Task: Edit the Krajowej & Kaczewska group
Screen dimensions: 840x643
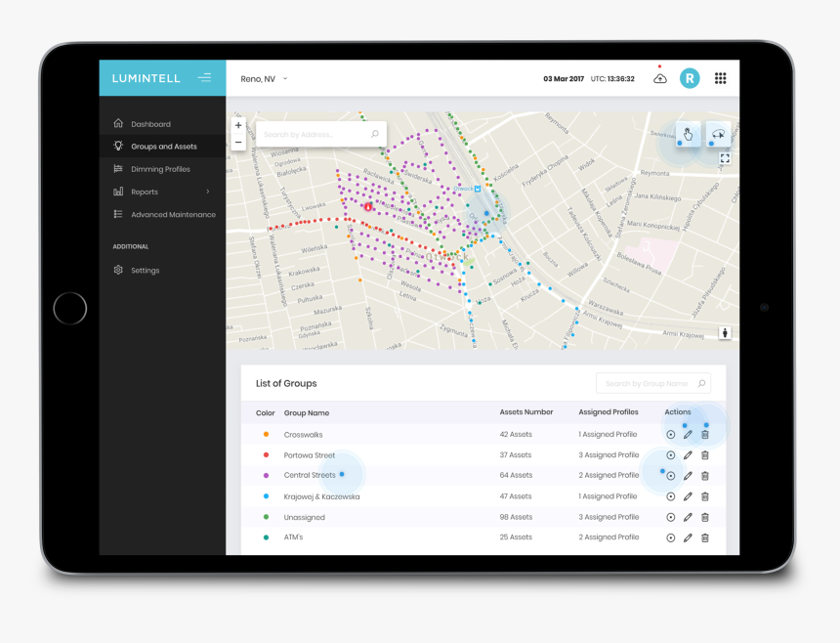Action: click(688, 496)
